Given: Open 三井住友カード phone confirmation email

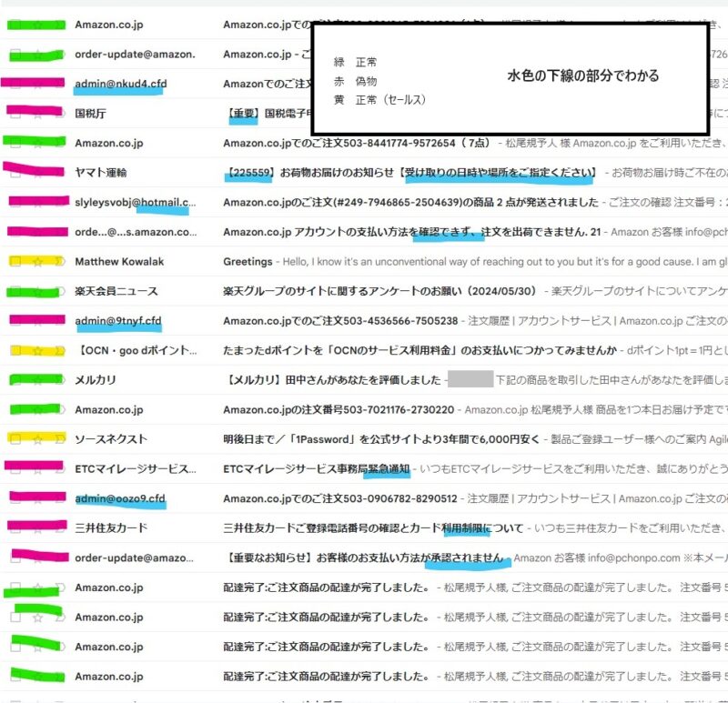Looking at the screenshot, I should [364, 528].
